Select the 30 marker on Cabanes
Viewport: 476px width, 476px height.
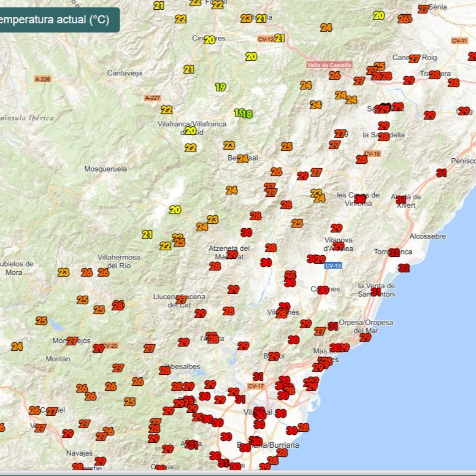click(x=323, y=290)
